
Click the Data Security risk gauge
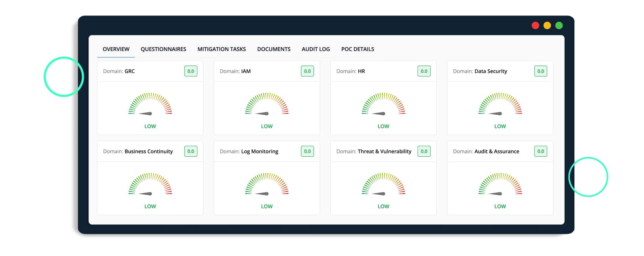500,104
